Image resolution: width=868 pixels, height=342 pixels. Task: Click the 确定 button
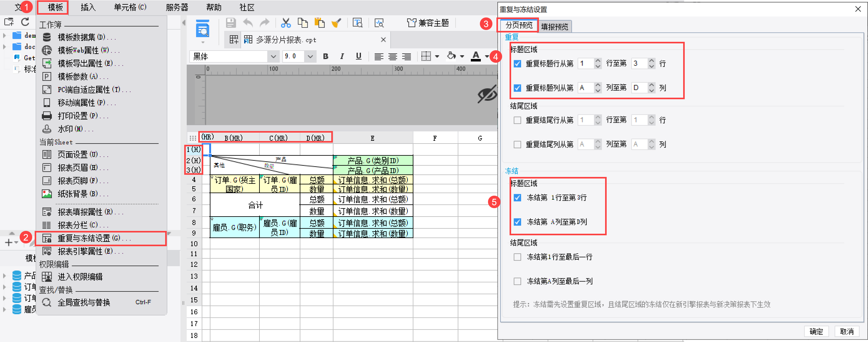(x=816, y=332)
